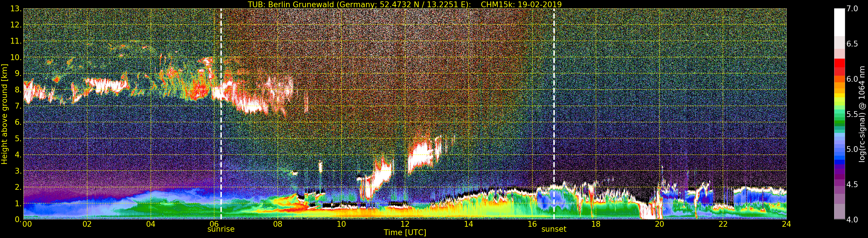868x238 pixels.
Task: Click the height axis tick '12.'
Action: [x=16, y=25]
